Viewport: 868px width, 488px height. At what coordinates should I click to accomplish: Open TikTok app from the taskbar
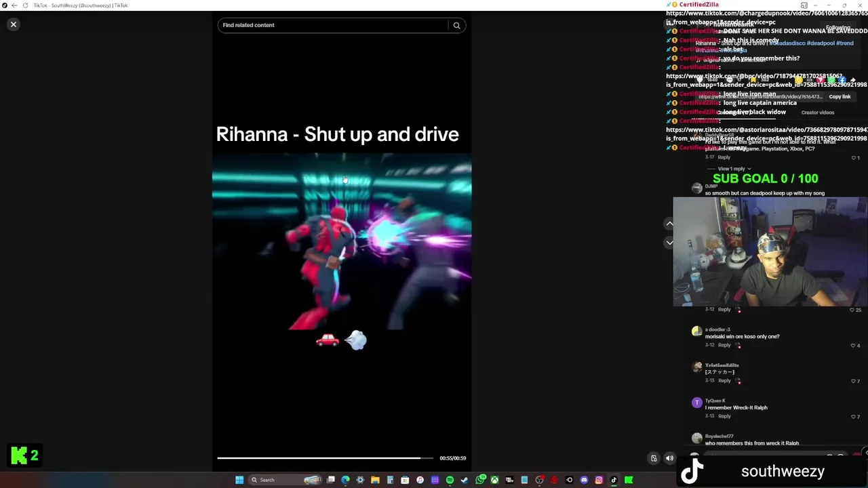(614, 480)
